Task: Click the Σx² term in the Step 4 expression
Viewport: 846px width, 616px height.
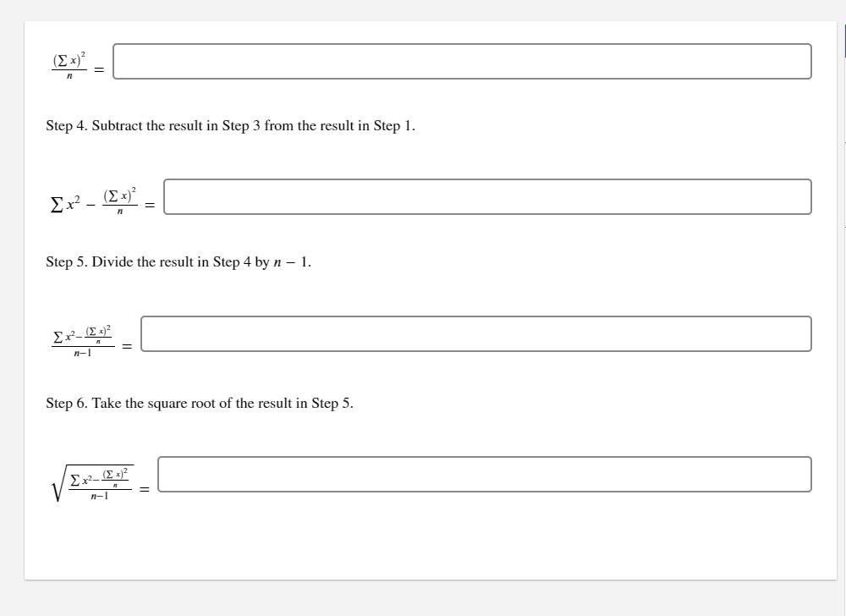Action: pos(63,202)
